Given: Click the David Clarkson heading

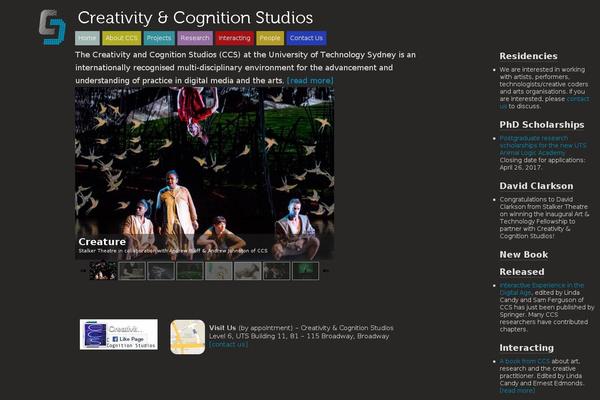Looking at the screenshot, I should point(536,186).
